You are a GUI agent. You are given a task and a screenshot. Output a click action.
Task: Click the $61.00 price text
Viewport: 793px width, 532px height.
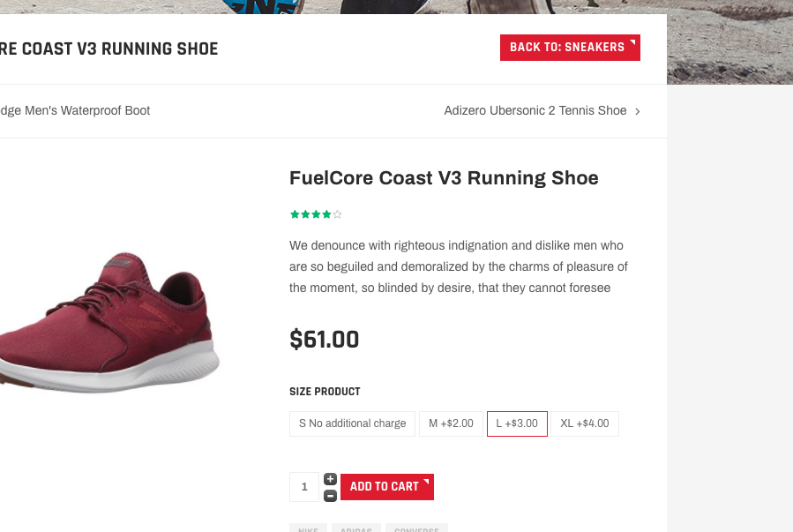click(x=325, y=340)
